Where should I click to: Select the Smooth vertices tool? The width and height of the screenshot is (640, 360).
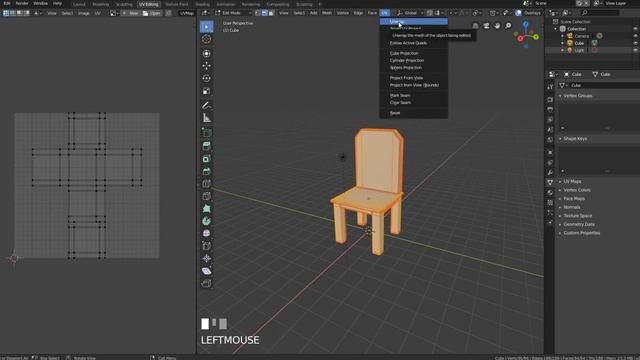tap(207, 233)
